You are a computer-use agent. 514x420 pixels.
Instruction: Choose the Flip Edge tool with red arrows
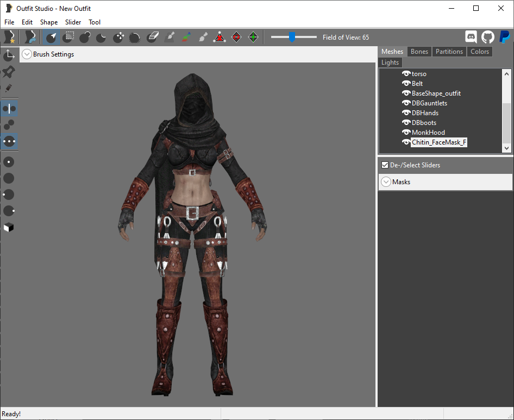point(236,37)
